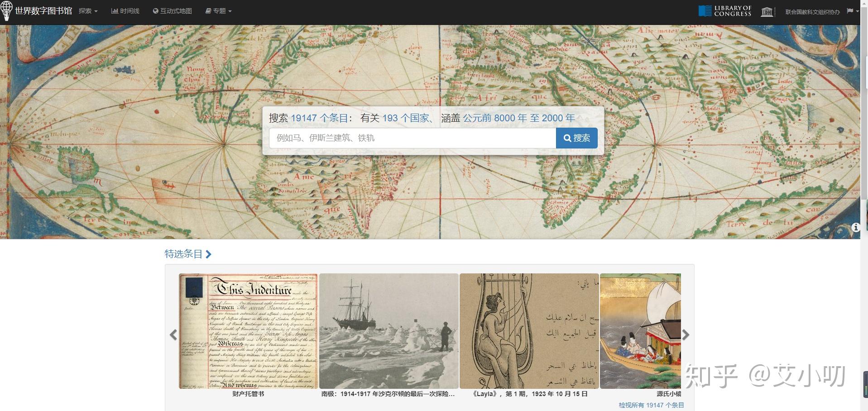Click the World Digital Library balloon logo
This screenshot has height=411, width=868.
(x=6, y=11)
